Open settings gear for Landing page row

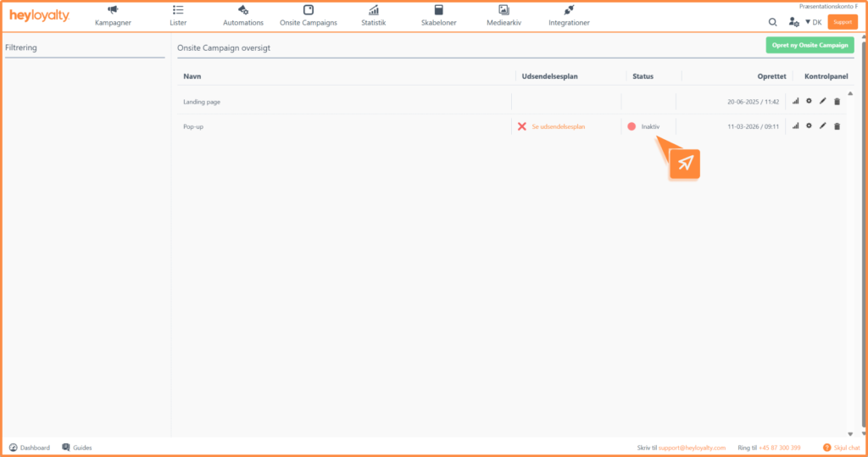coord(809,102)
